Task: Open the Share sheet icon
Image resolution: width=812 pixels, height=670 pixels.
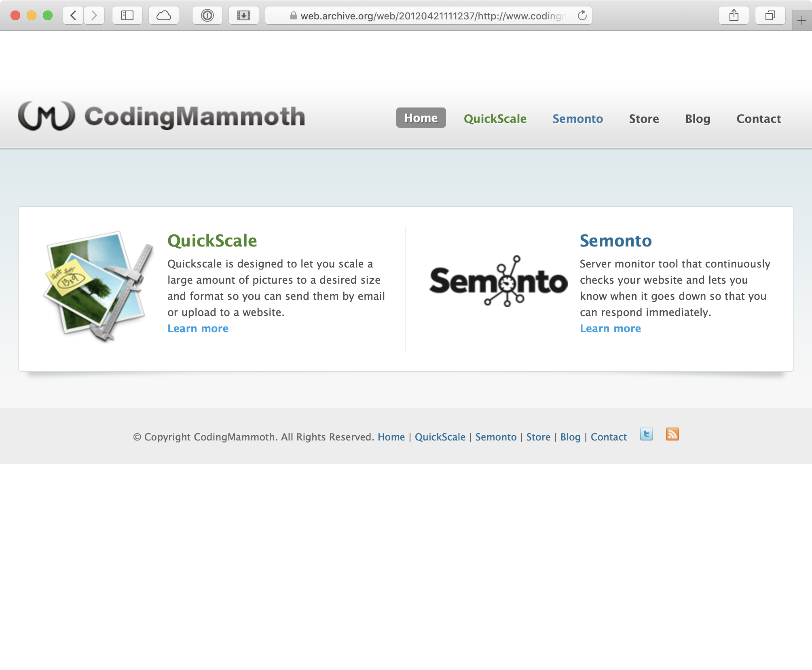Action: click(x=734, y=16)
